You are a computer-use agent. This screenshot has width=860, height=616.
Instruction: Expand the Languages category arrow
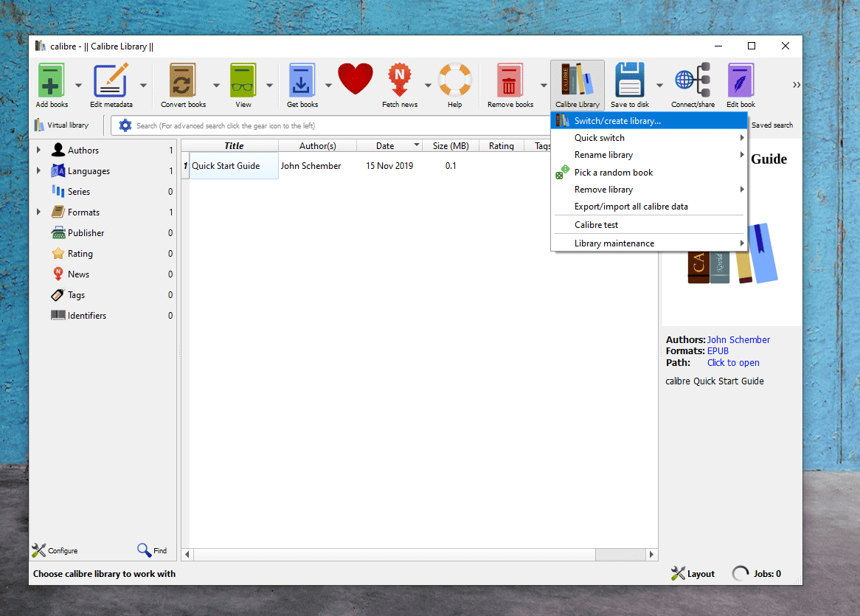pyautogui.click(x=38, y=171)
